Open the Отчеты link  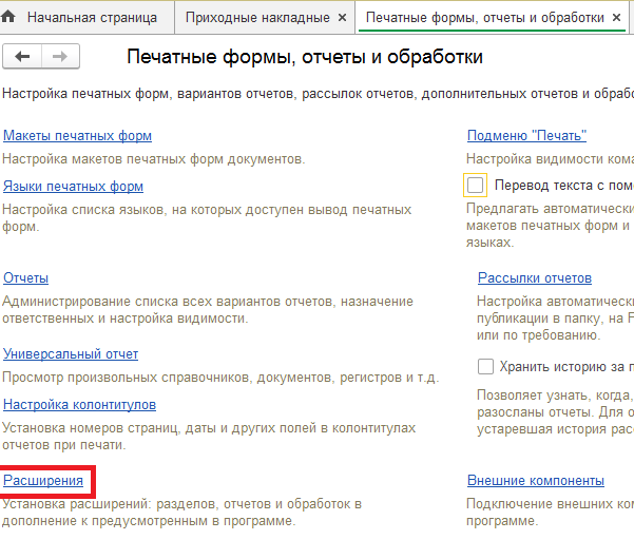pos(26,278)
